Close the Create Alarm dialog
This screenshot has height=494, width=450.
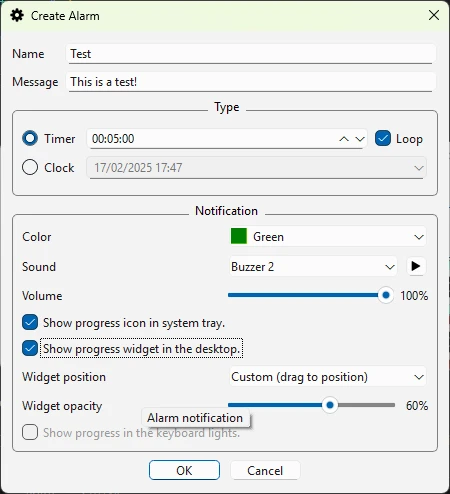[434, 15]
